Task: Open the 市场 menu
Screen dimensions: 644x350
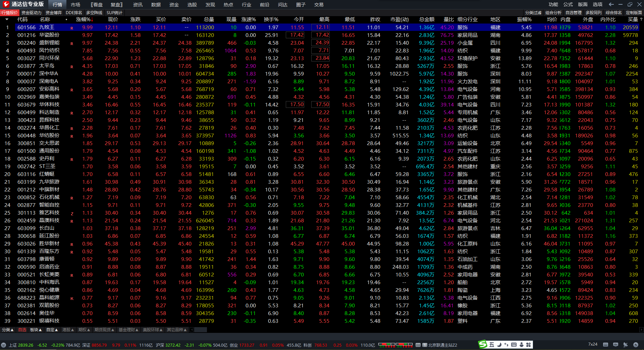Action: pyautogui.click(x=75, y=5)
